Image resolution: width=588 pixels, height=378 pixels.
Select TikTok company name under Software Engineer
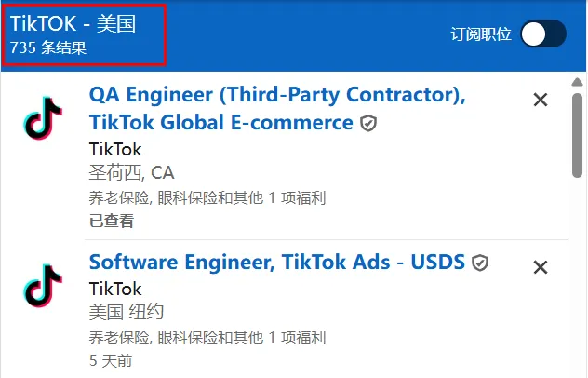point(115,289)
